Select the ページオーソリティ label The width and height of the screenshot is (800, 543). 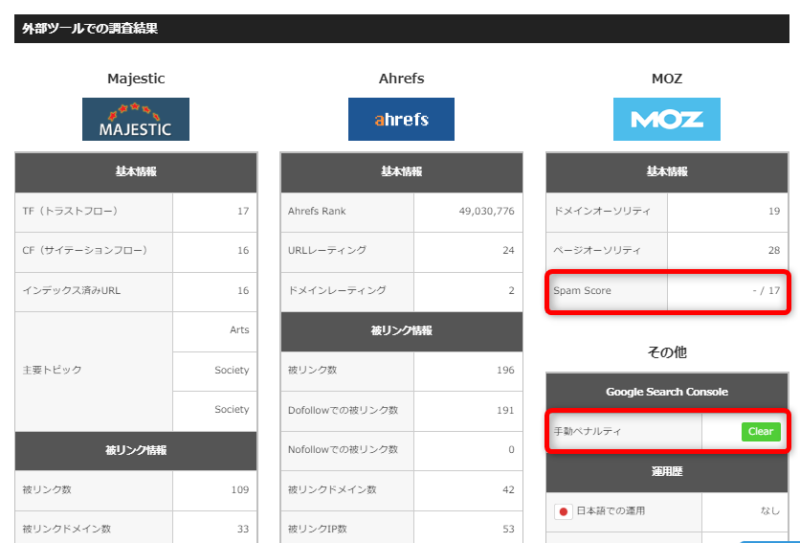(x=597, y=251)
